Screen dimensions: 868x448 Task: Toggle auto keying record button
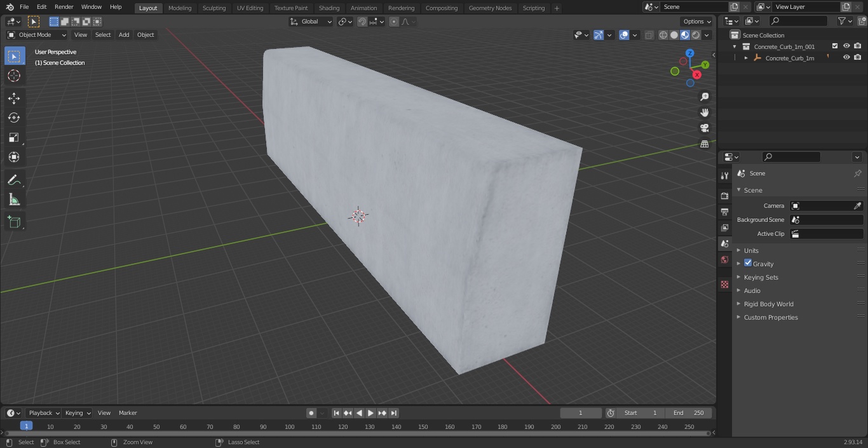point(311,413)
